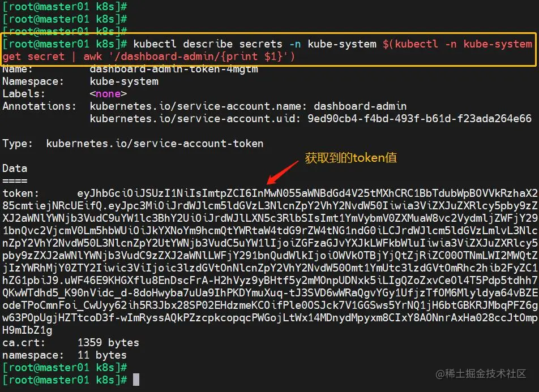
Task: Click the Data section heading
Action: [15, 169]
